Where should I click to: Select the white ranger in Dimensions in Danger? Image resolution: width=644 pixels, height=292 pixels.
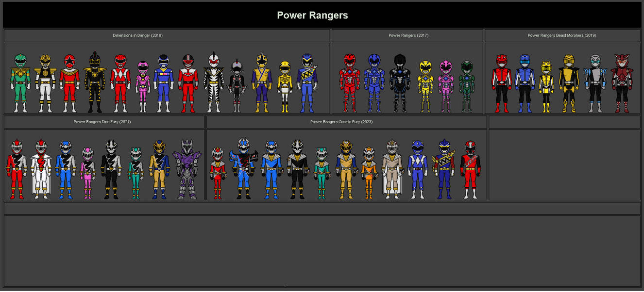tap(45, 83)
